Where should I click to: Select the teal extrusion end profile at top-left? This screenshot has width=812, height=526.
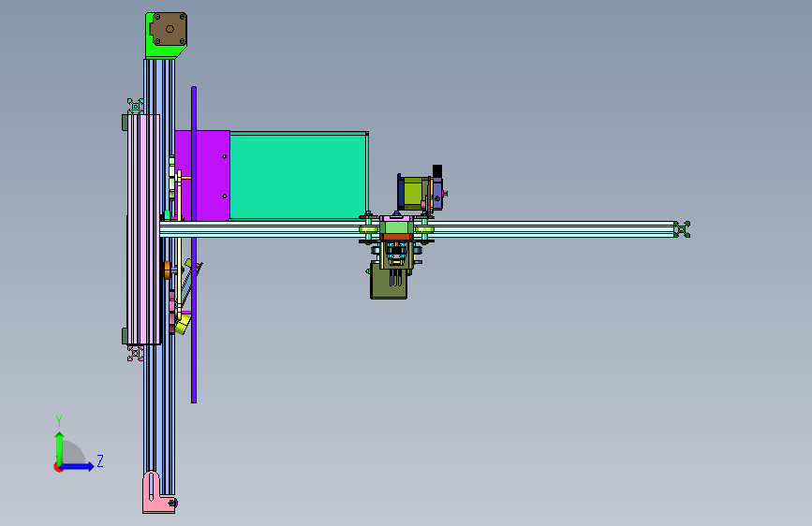pos(136,106)
